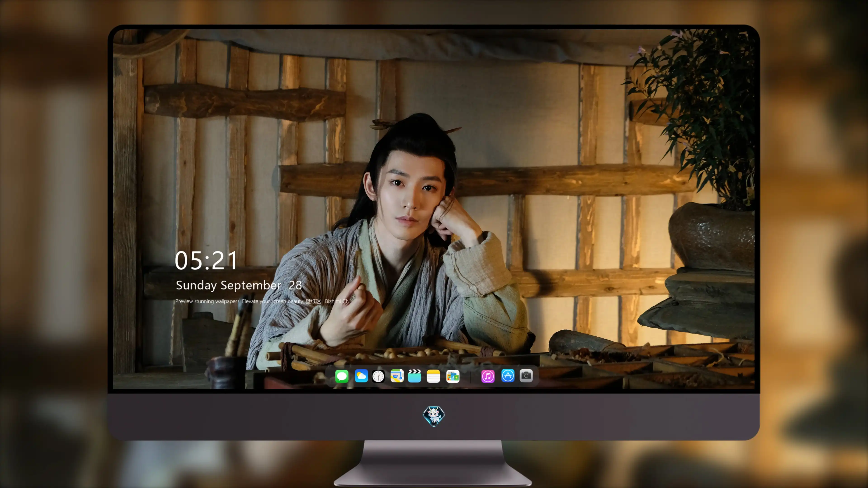
Task: Click the Sunday September 28 date text
Action: [x=239, y=285]
